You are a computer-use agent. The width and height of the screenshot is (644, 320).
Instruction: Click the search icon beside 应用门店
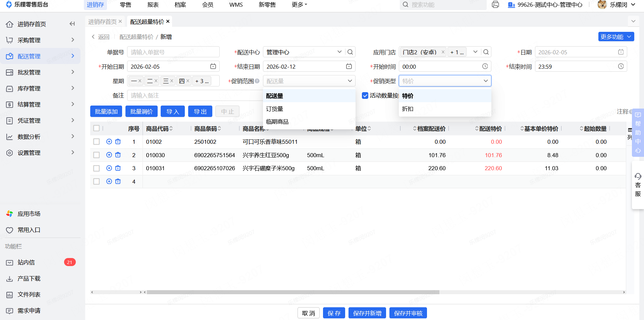click(486, 52)
